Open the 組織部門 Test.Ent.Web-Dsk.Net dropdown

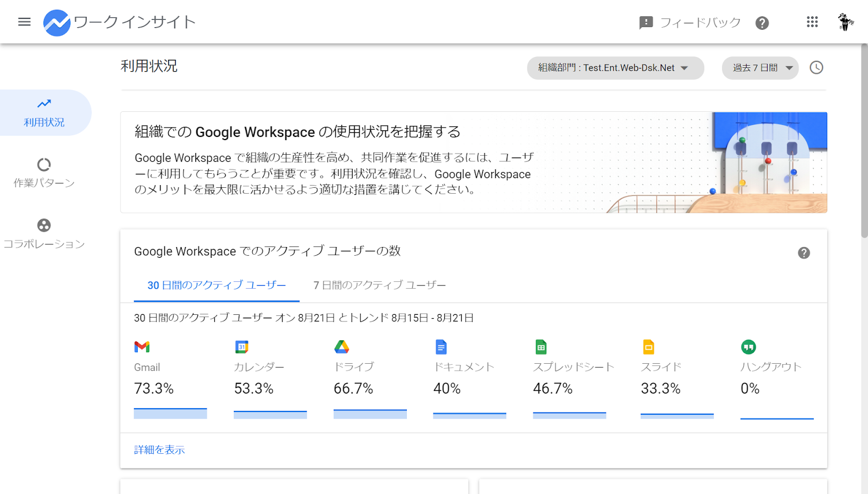615,67
